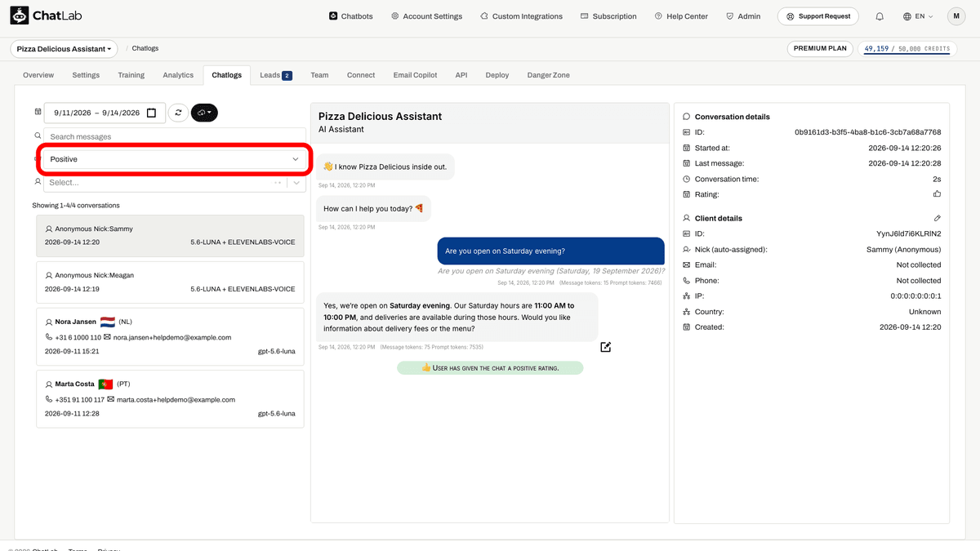Image resolution: width=980 pixels, height=551 pixels.
Task: Open the Positive rating filter dropdown
Action: pos(175,159)
